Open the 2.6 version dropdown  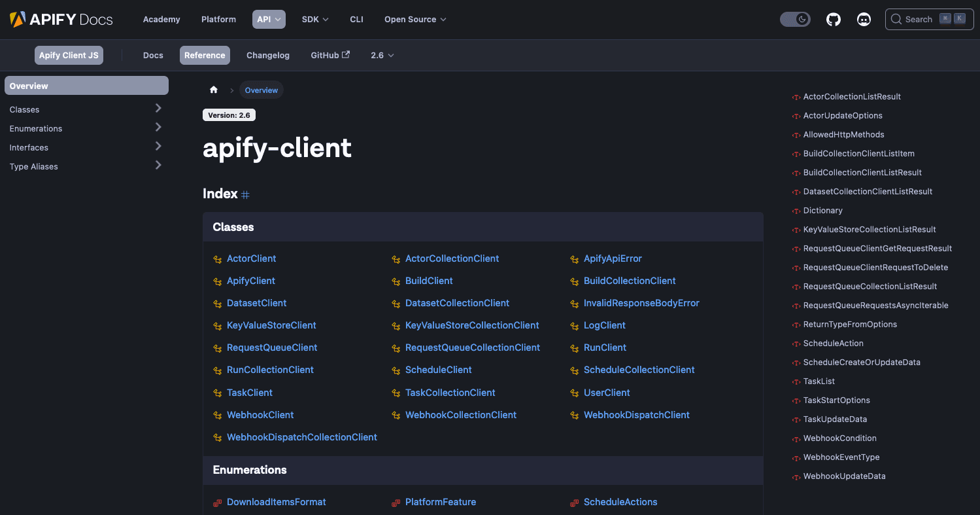point(382,55)
